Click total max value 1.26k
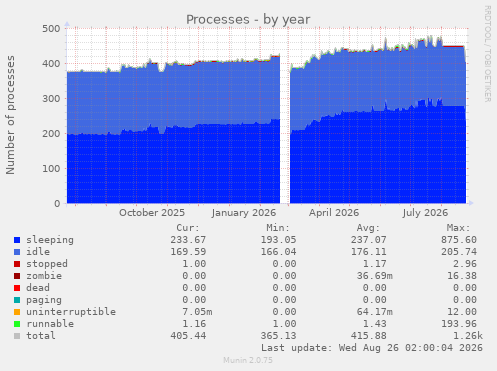This screenshot has width=497, height=371. pyautogui.click(x=468, y=336)
